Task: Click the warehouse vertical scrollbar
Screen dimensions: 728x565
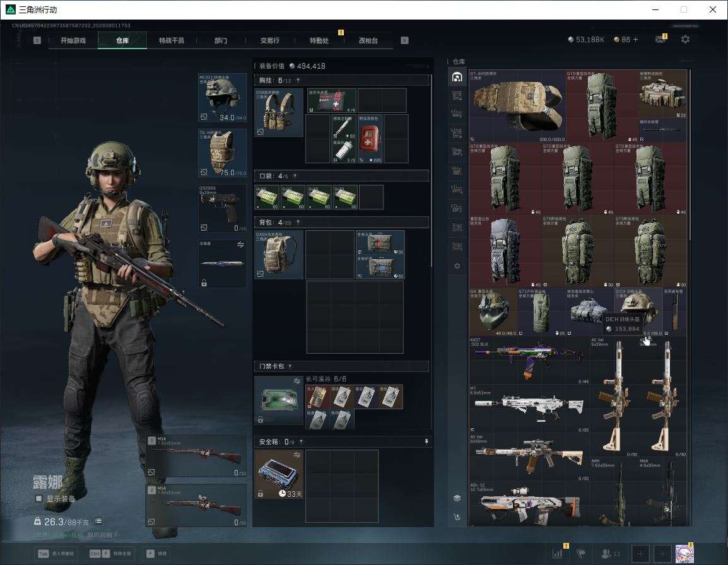Action: click(x=690, y=155)
